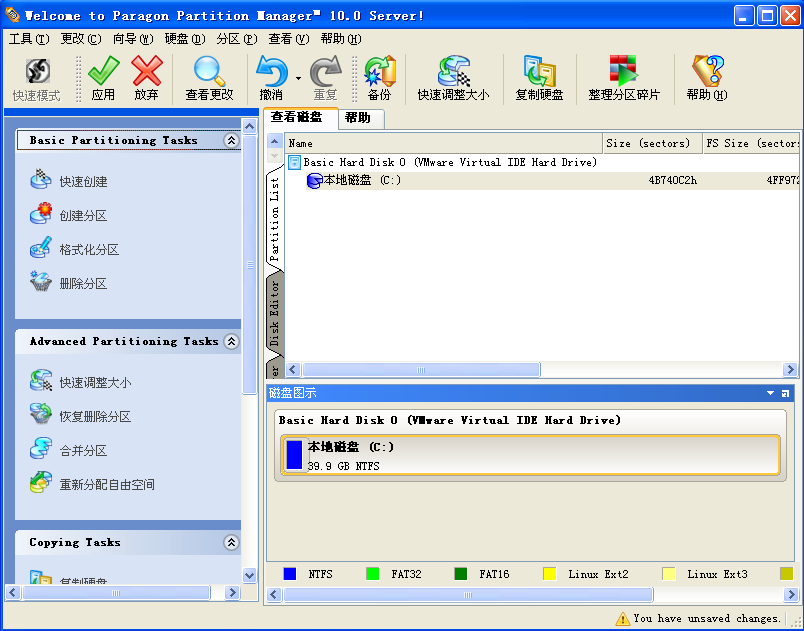
Task: Select the vertical Partition List tab
Action: point(275,219)
